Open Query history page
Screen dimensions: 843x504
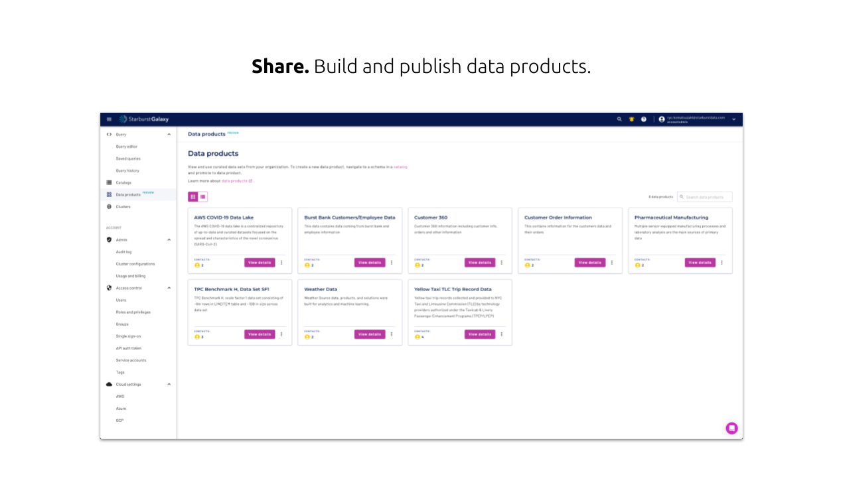[127, 170]
